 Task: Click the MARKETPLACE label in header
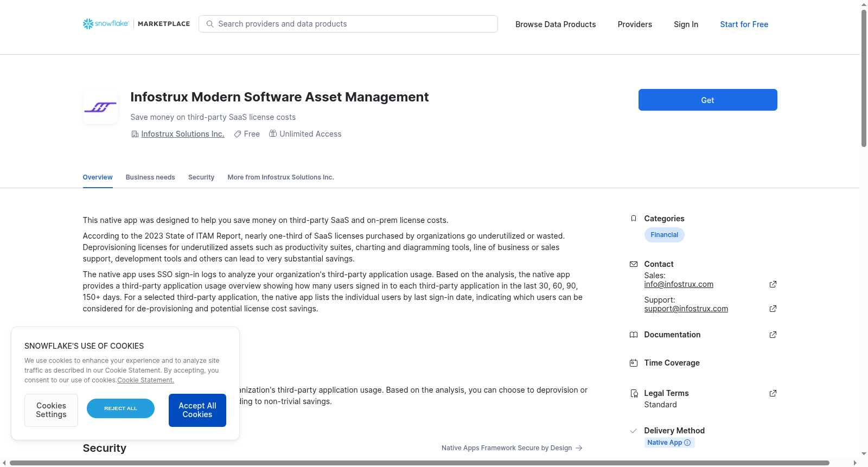click(164, 24)
